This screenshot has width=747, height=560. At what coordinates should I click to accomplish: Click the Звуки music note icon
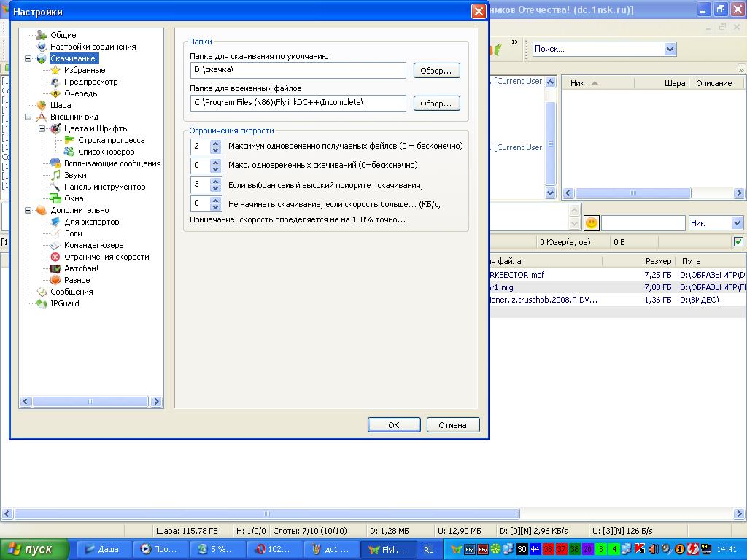click(55, 175)
